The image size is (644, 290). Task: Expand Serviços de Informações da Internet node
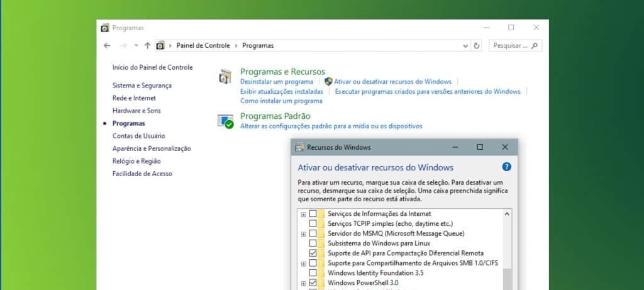pos(303,214)
